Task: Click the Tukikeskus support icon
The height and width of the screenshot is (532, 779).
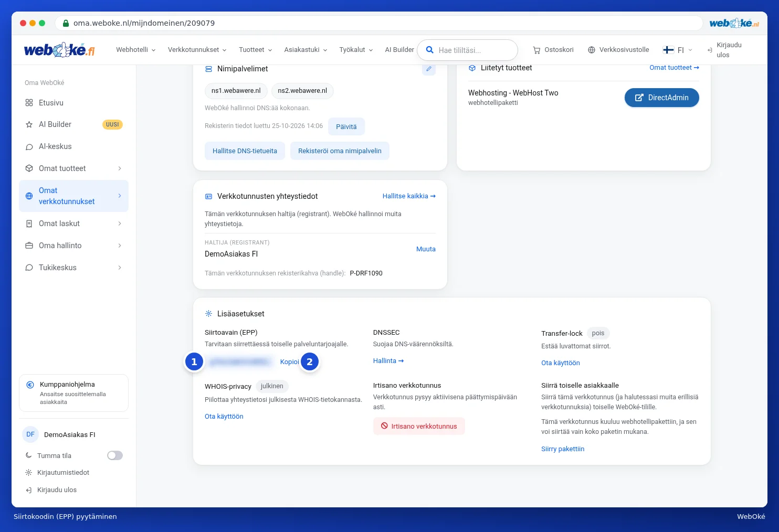Action: tap(29, 268)
